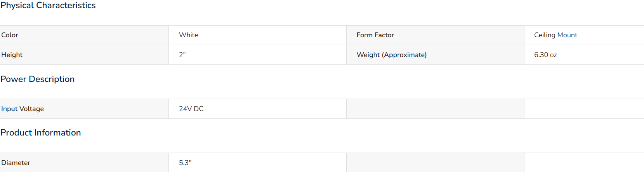
Task: Click the empty cell beside 24V DC
Action: pyautogui.click(x=435, y=109)
